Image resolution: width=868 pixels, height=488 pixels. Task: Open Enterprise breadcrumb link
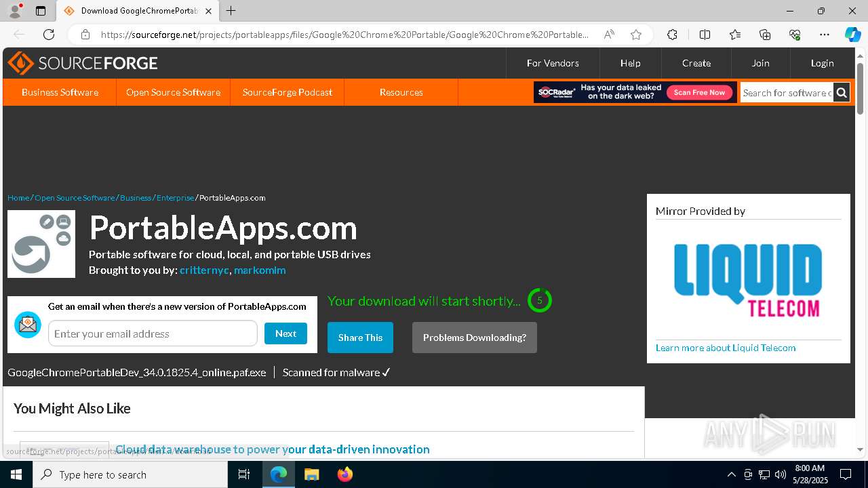[x=175, y=198]
